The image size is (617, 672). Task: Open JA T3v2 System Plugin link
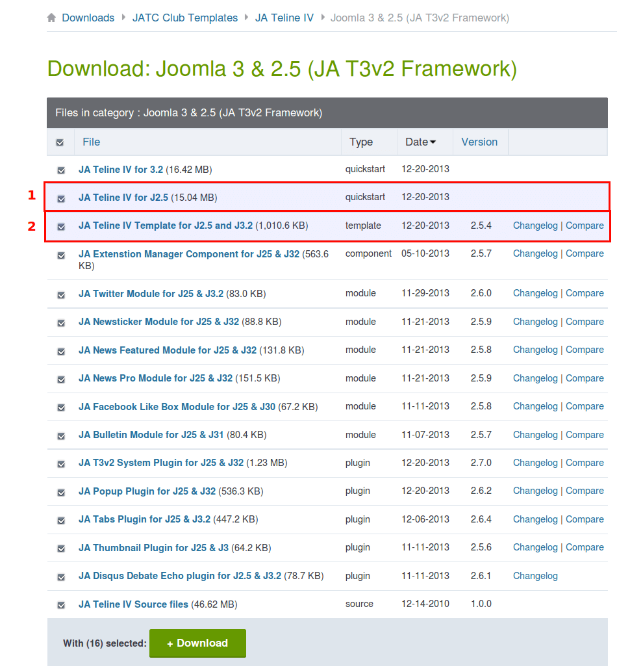pyautogui.click(x=161, y=463)
